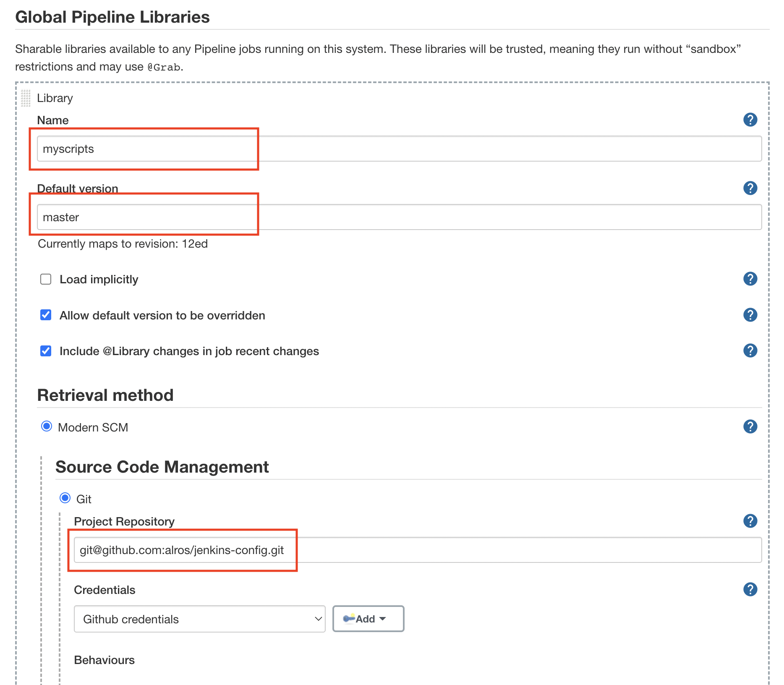Click the Default version field containing master

399,217
